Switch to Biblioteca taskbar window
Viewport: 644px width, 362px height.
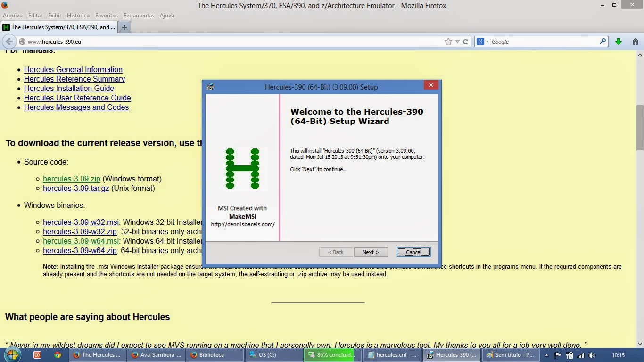tap(215, 355)
